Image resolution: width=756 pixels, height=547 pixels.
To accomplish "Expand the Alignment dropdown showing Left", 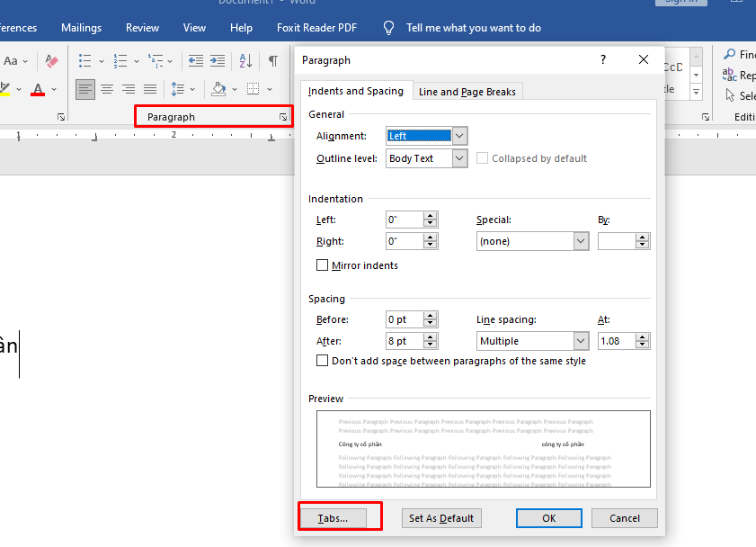I will (x=459, y=136).
